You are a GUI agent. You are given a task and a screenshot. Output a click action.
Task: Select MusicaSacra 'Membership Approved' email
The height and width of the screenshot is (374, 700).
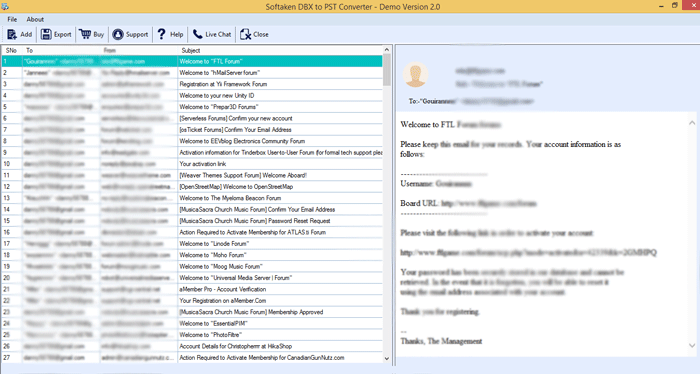coord(192,312)
